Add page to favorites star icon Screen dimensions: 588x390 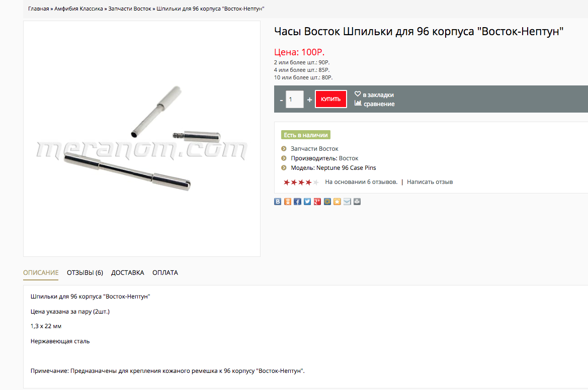click(337, 202)
